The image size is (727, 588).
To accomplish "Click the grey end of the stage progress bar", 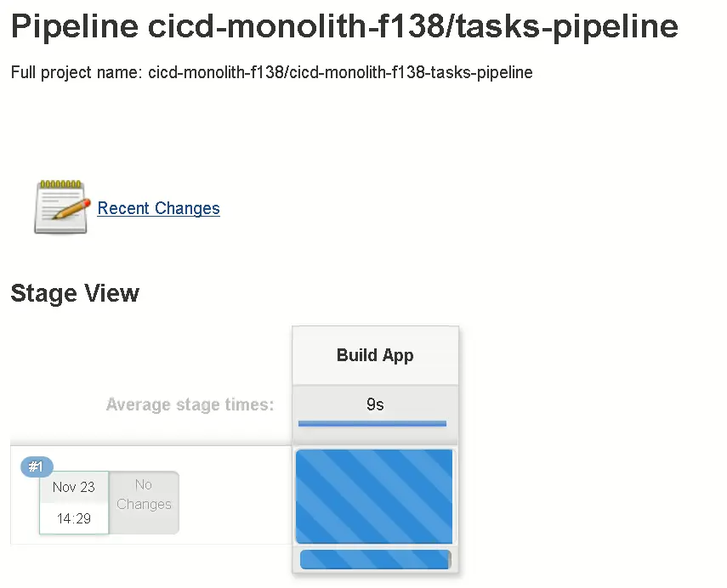I will pos(449,559).
